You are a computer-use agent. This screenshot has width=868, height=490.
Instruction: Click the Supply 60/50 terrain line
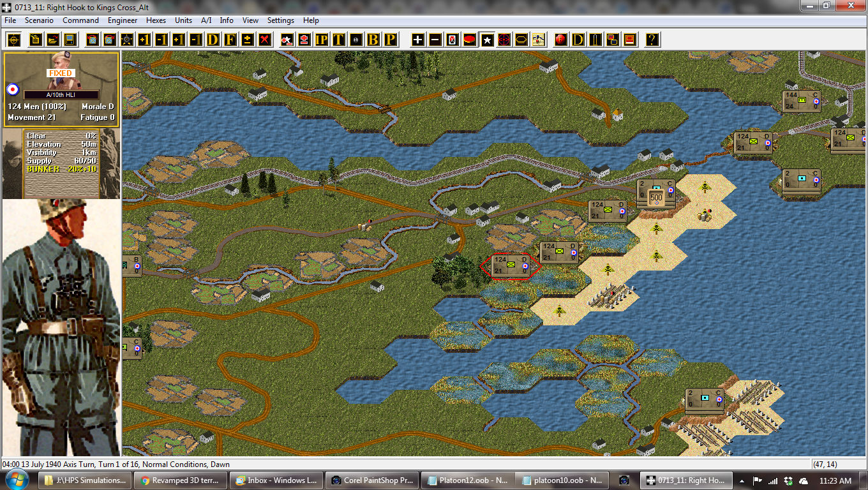point(62,161)
